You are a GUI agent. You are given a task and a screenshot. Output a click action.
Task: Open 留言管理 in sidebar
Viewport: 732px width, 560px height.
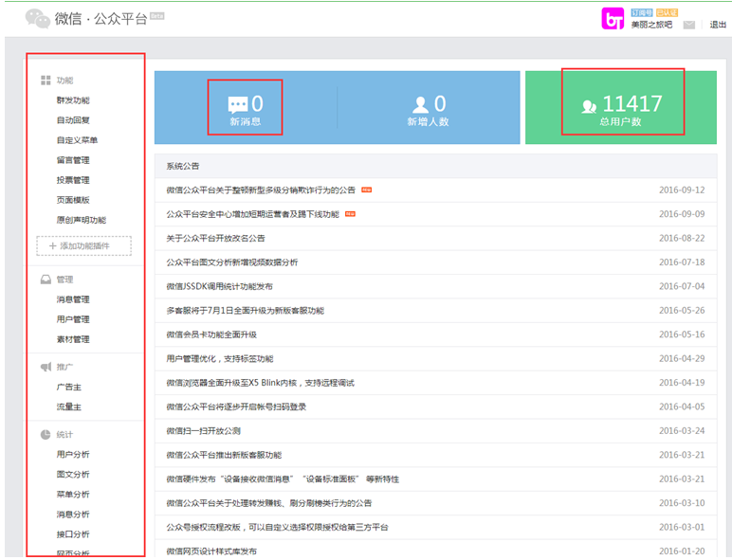[x=73, y=160]
